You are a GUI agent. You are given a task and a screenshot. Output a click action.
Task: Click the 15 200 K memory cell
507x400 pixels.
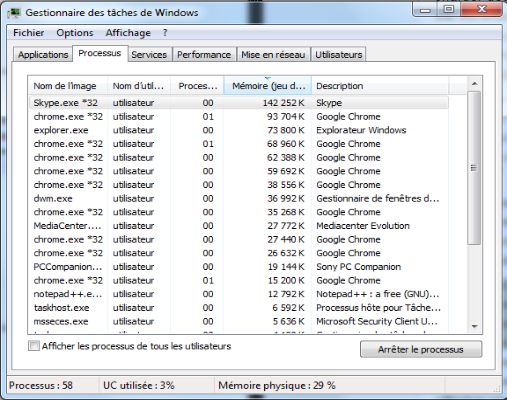[x=286, y=280]
